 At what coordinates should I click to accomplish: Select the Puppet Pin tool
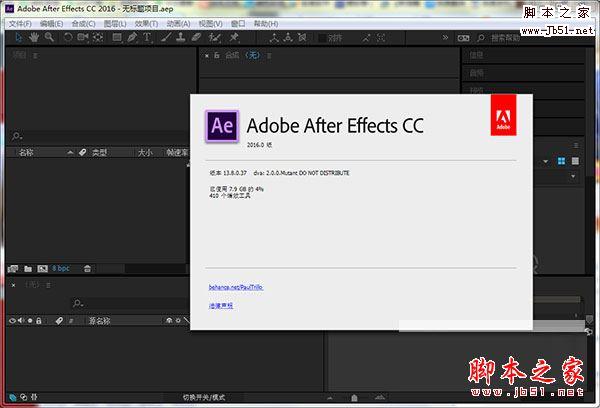233,37
